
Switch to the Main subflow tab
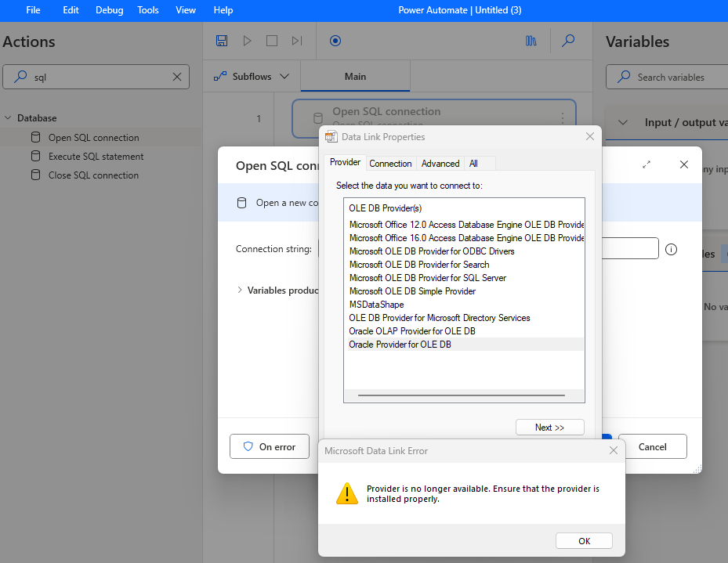tap(355, 77)
